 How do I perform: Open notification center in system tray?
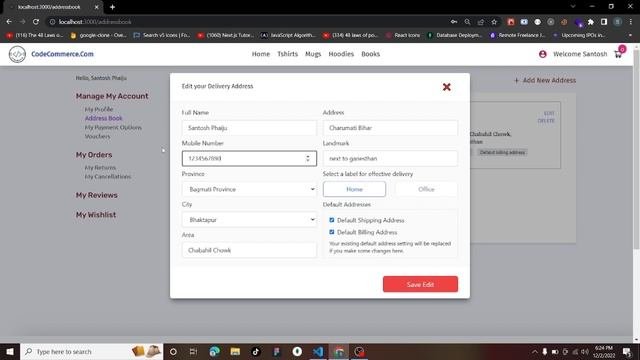(x=627, y=351)
